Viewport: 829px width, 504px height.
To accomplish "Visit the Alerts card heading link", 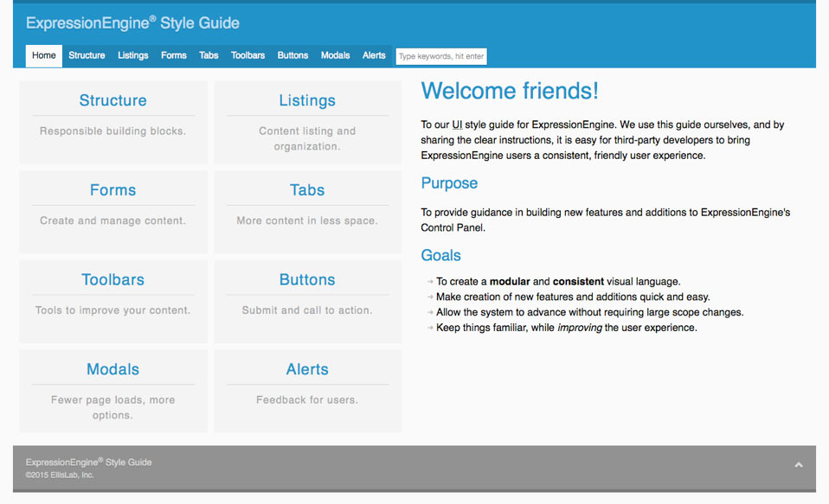I will tap(307, 369).
